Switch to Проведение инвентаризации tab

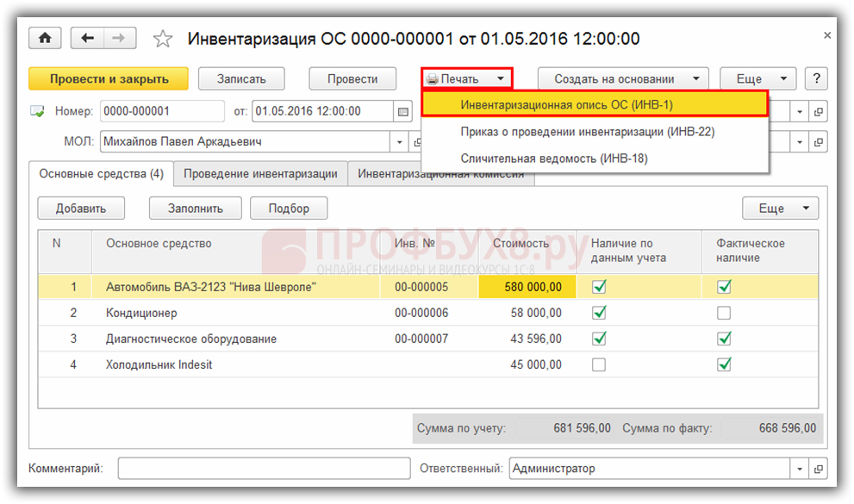pyautogui.click(x=260, y=173)
